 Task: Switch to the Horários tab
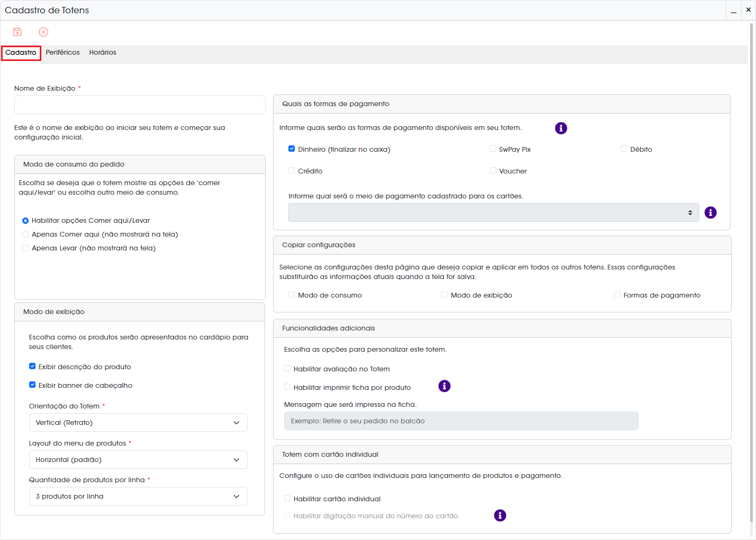click(103, 53)
